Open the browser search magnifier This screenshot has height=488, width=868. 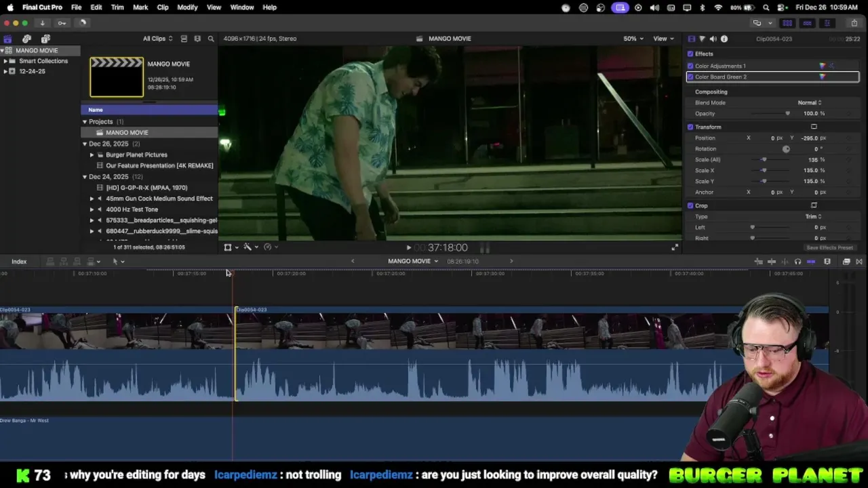tap(211, 39)
